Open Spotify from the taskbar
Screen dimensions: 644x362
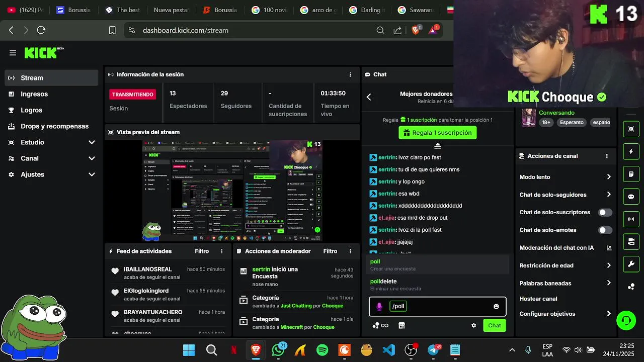pos(323,350)
